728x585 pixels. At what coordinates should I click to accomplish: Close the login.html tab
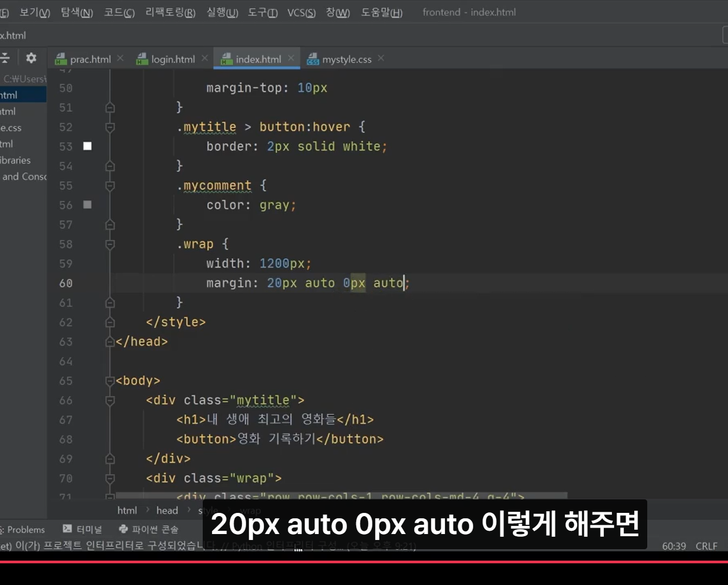click(204, 58)
